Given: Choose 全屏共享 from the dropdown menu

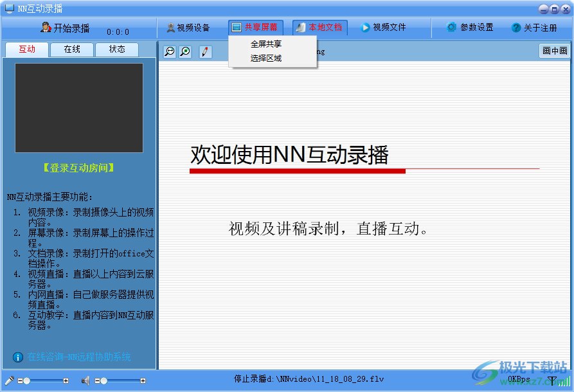Looking at the screenshot, I should pyautogui.click(x=266, y=44).
